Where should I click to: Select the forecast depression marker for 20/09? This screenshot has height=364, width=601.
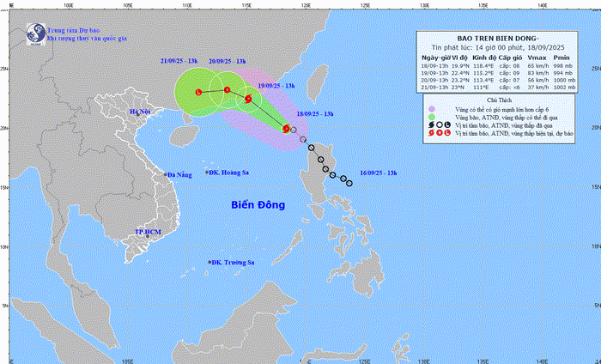pos(227,89)
